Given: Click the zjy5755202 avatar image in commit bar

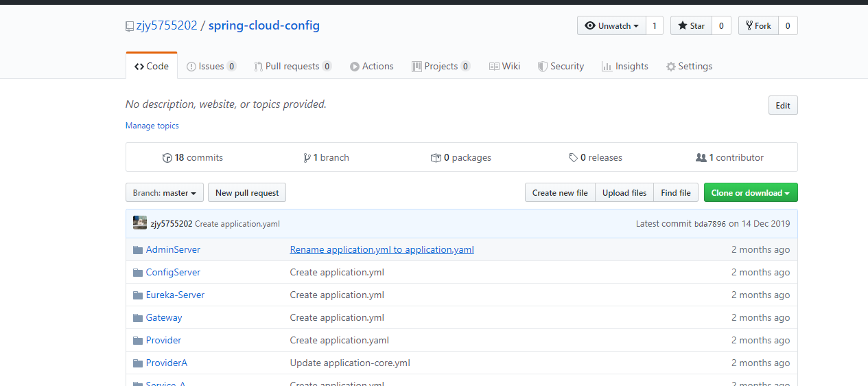Looking at the screenshot, I should click(x=140, y=223).
